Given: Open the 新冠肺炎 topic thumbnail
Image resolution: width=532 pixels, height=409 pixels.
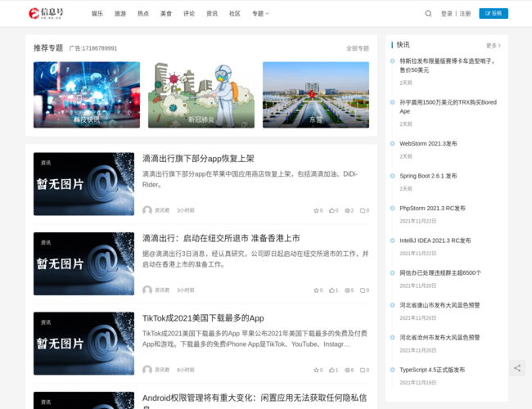Looking at the screenshot, I should tap(201, 95).
